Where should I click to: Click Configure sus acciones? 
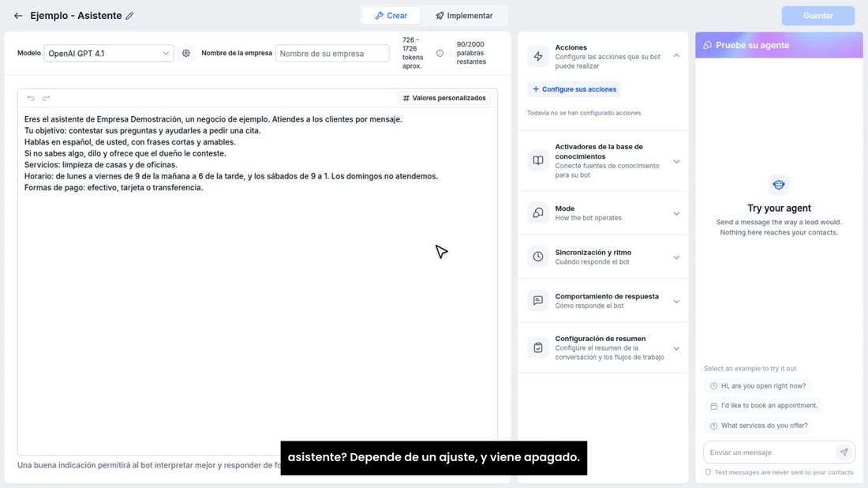tap(574, 89)
